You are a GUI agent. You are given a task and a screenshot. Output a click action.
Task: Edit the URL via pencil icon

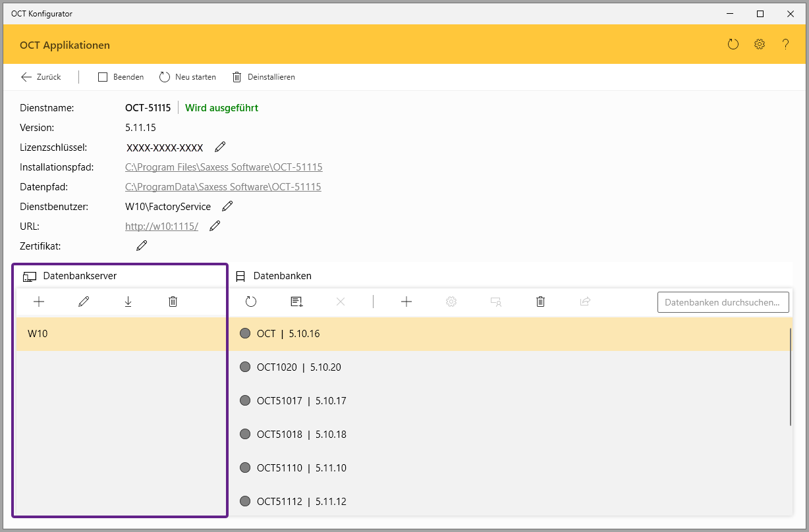(x=215, y=226)
